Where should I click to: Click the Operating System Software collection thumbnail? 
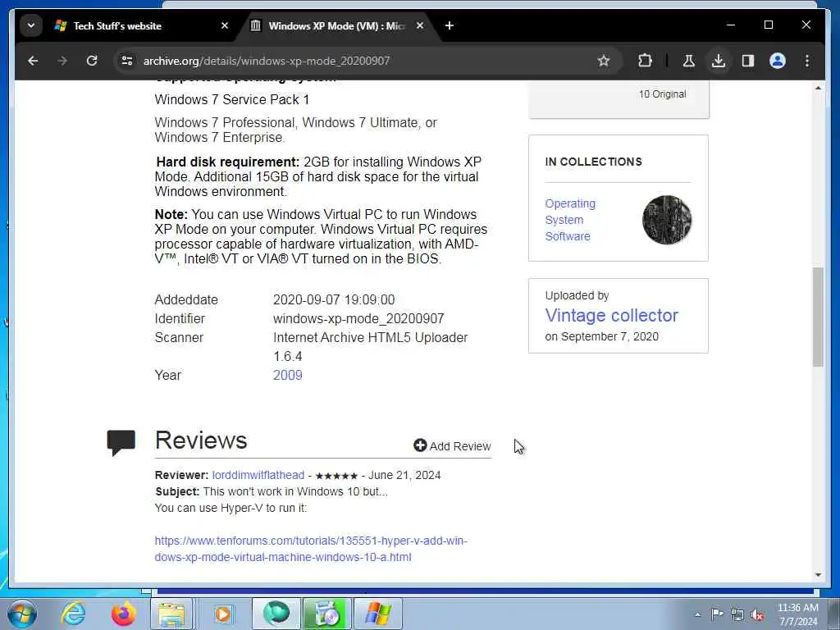tap(667, 220)
